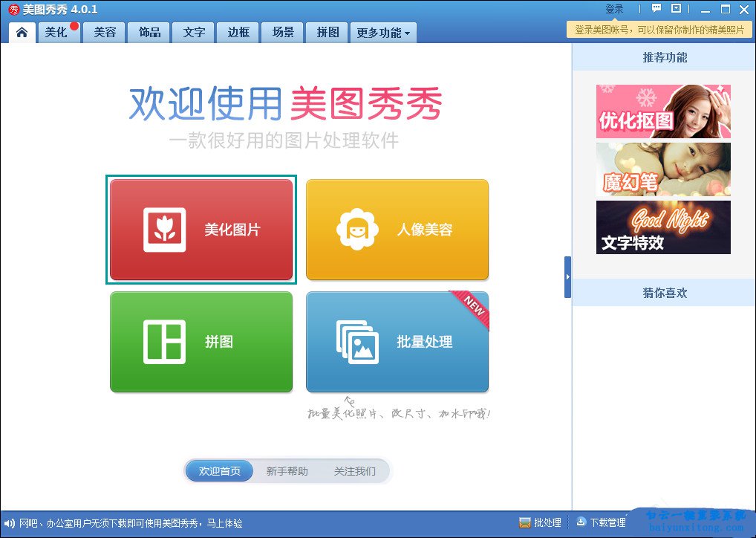Viewport: 756px width, 538px height.
Task: Open 下载管理 download manager
Action: pos(601,522)
